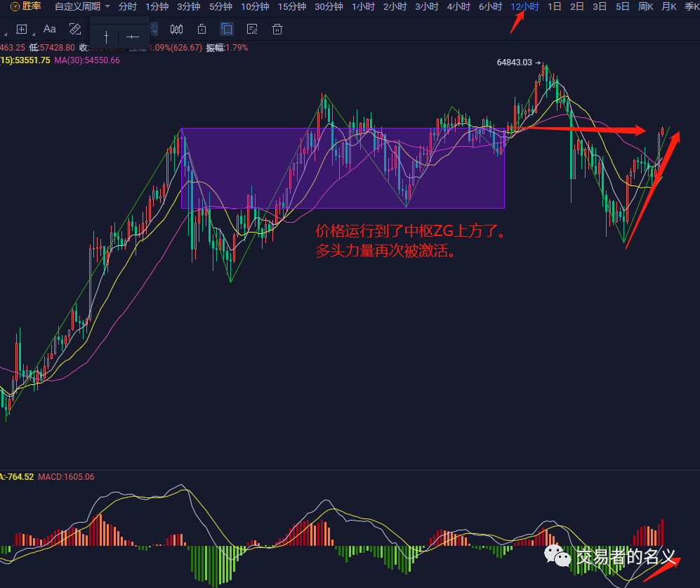Viewport: 700px width, 588px height.
Task: Click the lock drawings icon
Action: [x=202, y=29]
